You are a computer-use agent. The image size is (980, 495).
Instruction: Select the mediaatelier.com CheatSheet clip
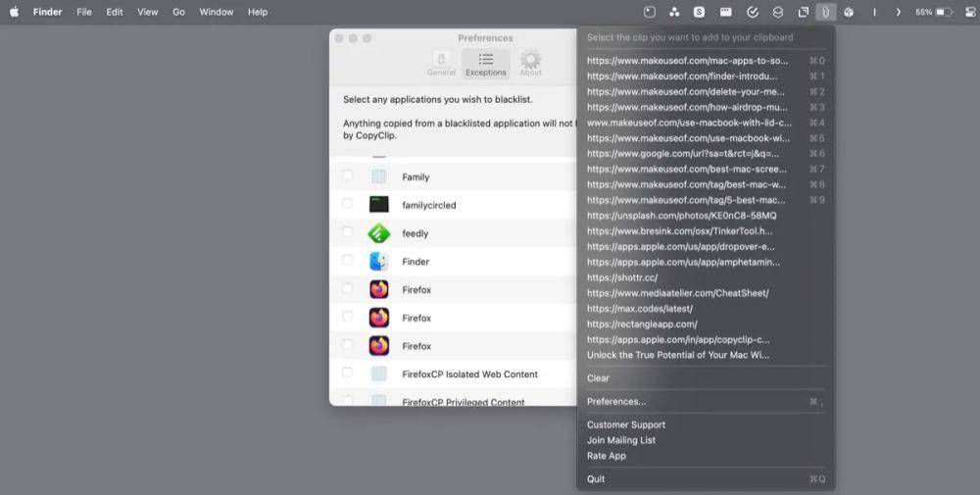click(706, 292)
